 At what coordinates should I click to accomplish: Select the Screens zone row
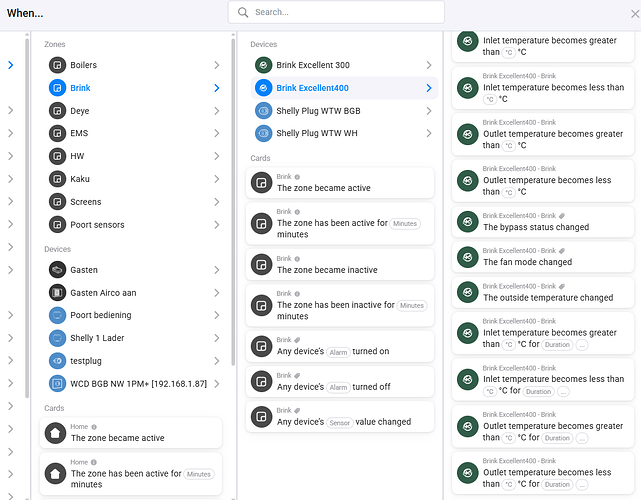134,202
